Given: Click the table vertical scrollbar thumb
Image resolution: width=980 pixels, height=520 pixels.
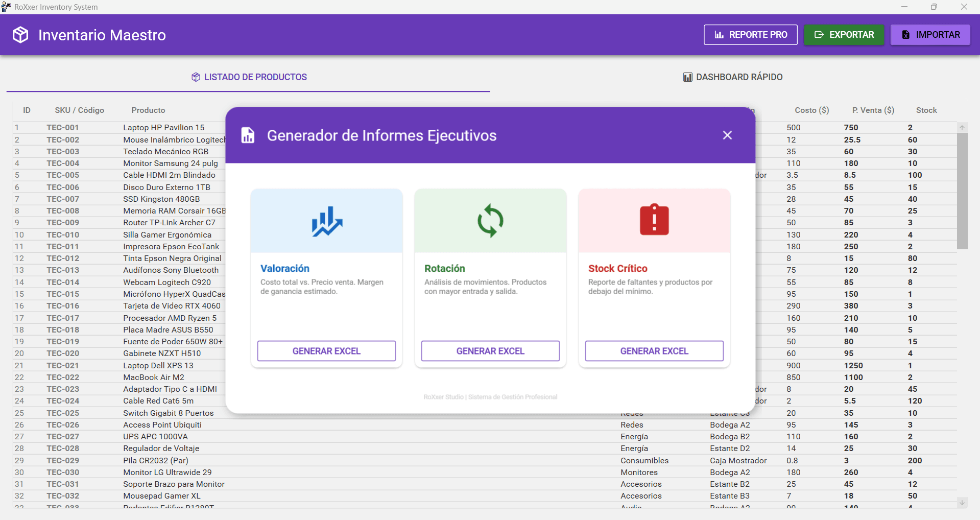Looking at the screenshot, I should coord(962,191).
